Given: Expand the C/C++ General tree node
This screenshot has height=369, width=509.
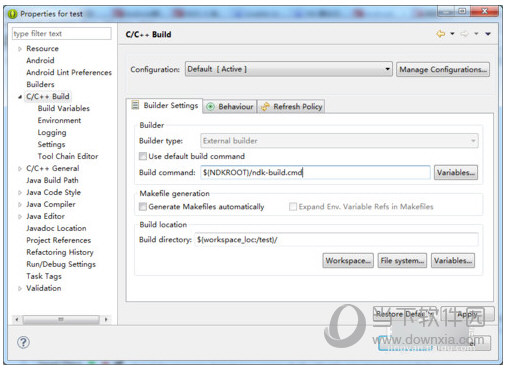Looking at the screenshot, I should click(x=20, y=169).
